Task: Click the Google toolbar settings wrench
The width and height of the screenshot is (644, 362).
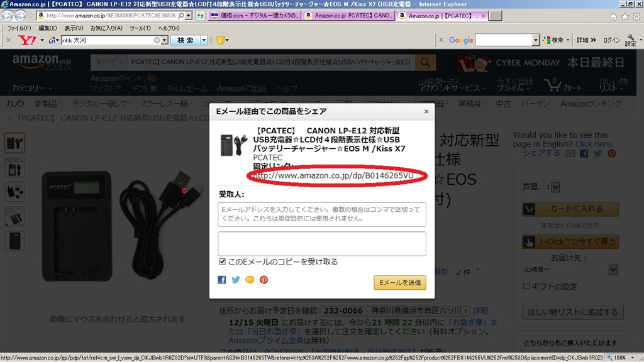Action: tap(630, 40)
